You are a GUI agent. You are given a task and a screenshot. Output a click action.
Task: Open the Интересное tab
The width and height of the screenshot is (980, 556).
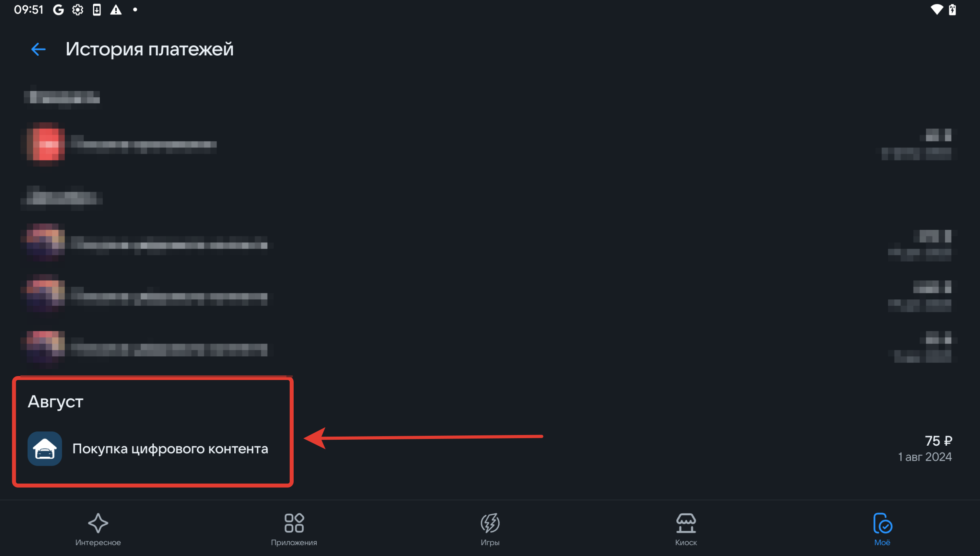pyautogui.click(x=98, y=529)
